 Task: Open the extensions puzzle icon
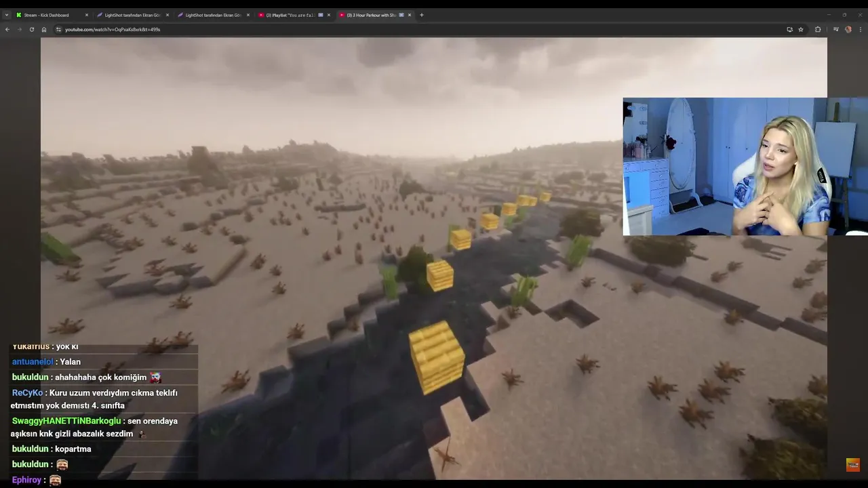point(818,29)
